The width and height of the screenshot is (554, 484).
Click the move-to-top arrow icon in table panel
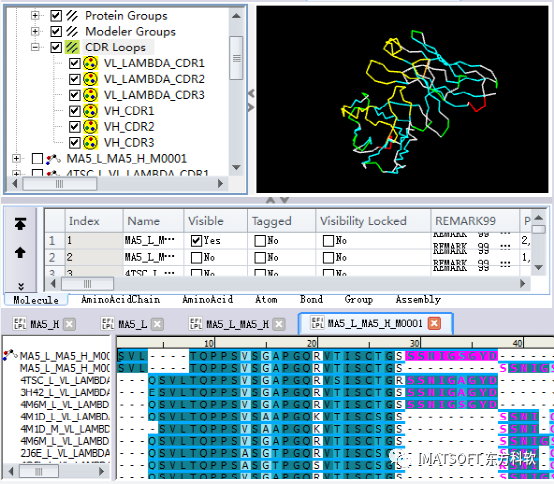[20, 224]
